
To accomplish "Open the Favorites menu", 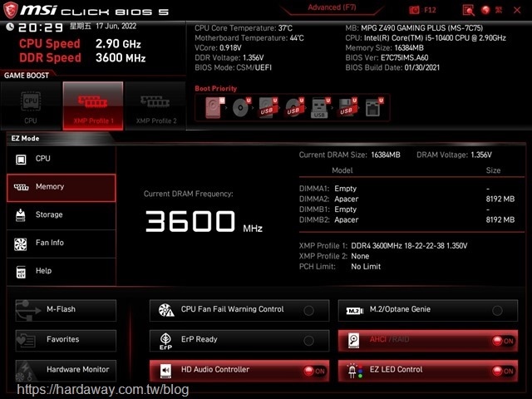I will pos(66,340).
